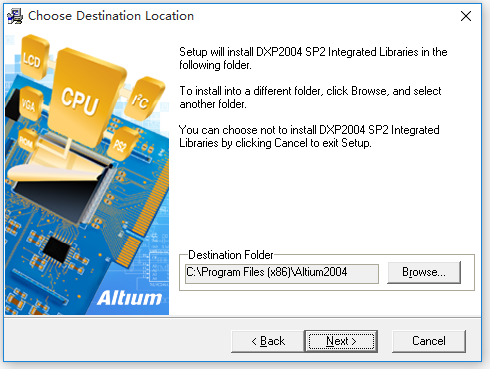Select the Destination Folder path field
This screenshot has height=369, width=490.
tap(282, 274)
